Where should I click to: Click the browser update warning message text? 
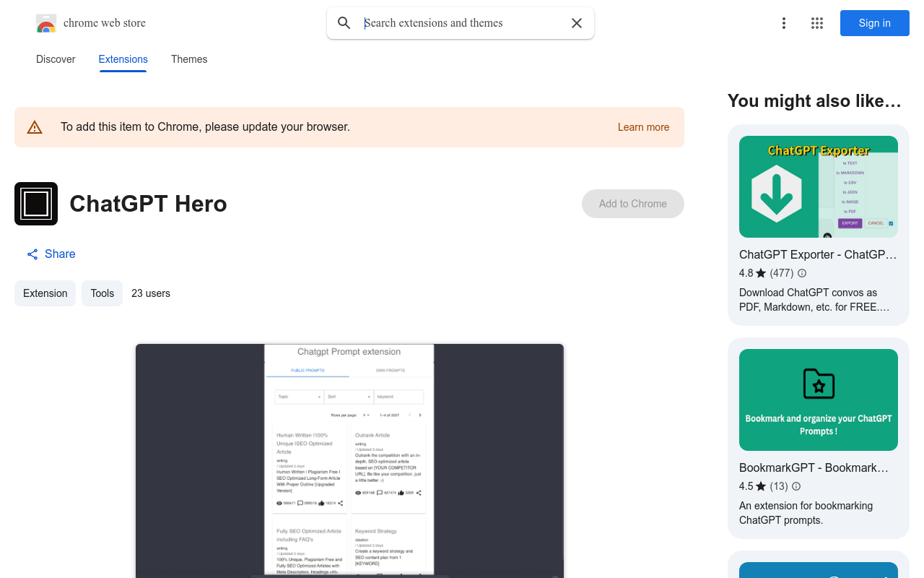click(205, 127)
